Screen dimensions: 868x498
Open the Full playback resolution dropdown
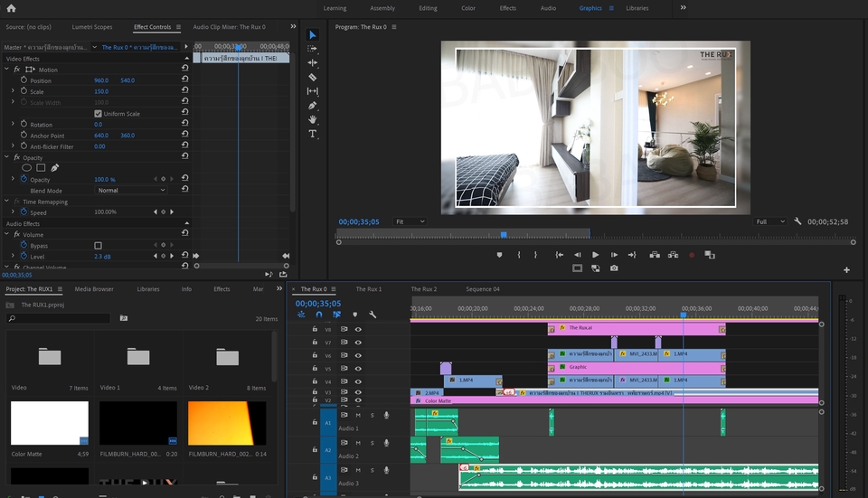coord(770,222)
